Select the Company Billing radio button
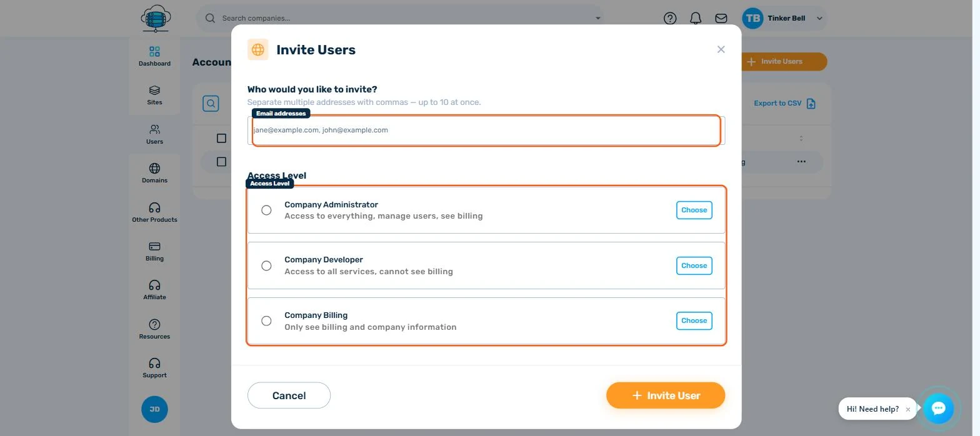This screenshot has width=980, height=436. (x=266, y=320)
